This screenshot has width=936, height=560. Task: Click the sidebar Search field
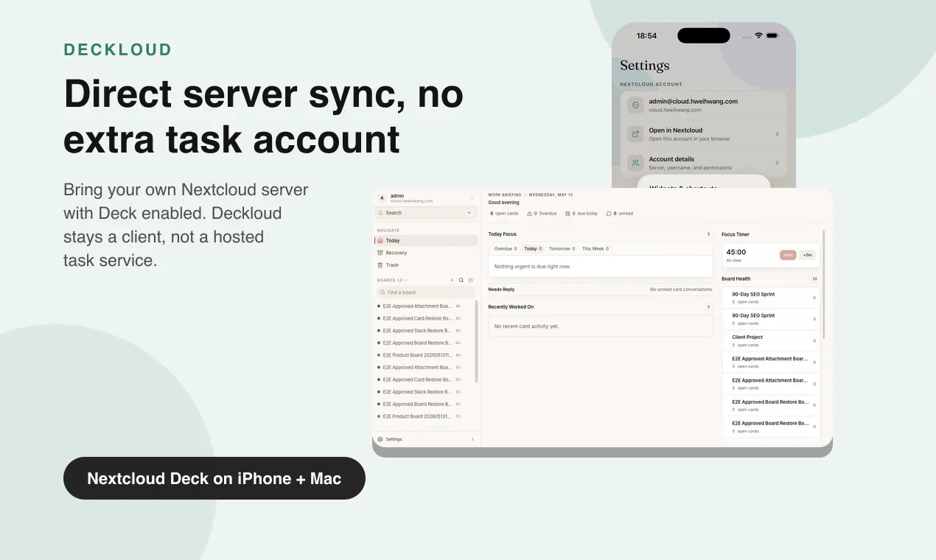pyautogui.click(x=426, y=213)
